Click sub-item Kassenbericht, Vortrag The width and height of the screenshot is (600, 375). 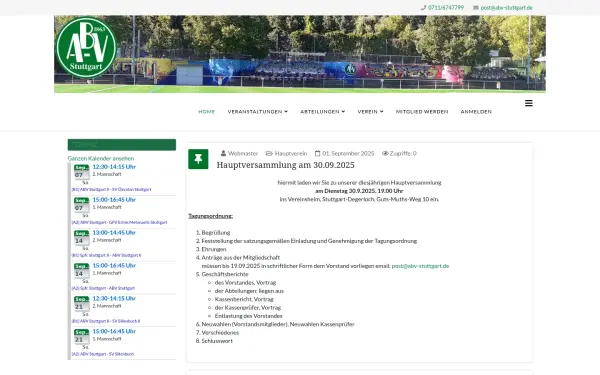tap(244, 299)
